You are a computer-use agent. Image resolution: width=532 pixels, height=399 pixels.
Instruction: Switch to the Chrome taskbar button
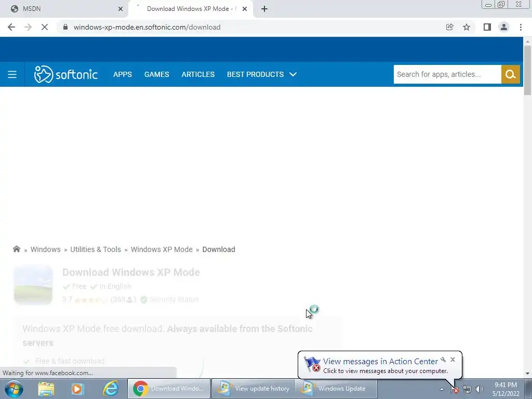pos(169,389)
